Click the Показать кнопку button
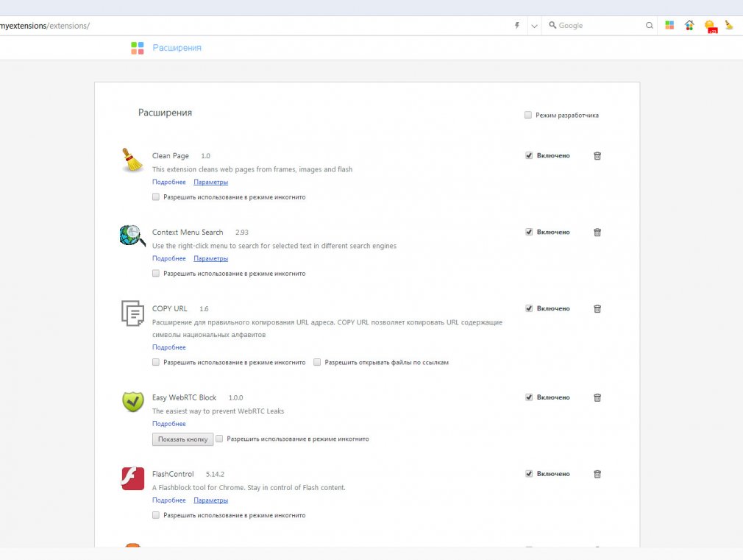Image resolution: width=743 pixels, height=560 pixels. [183, 439]
